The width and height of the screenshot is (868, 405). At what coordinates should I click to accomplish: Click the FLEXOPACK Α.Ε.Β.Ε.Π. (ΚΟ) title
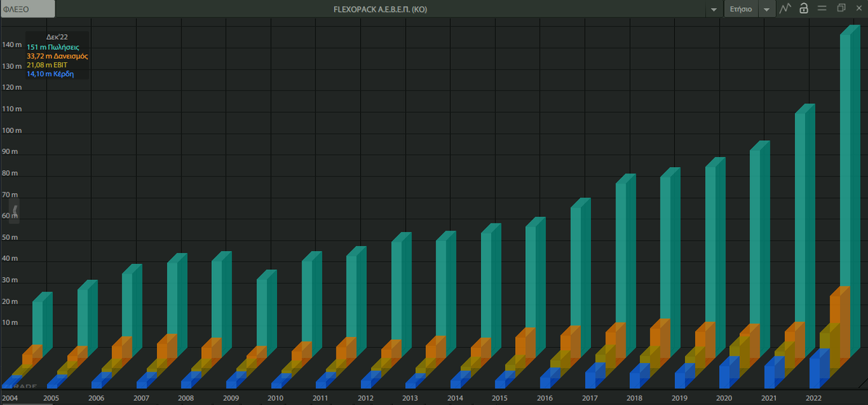click(380, 9)
